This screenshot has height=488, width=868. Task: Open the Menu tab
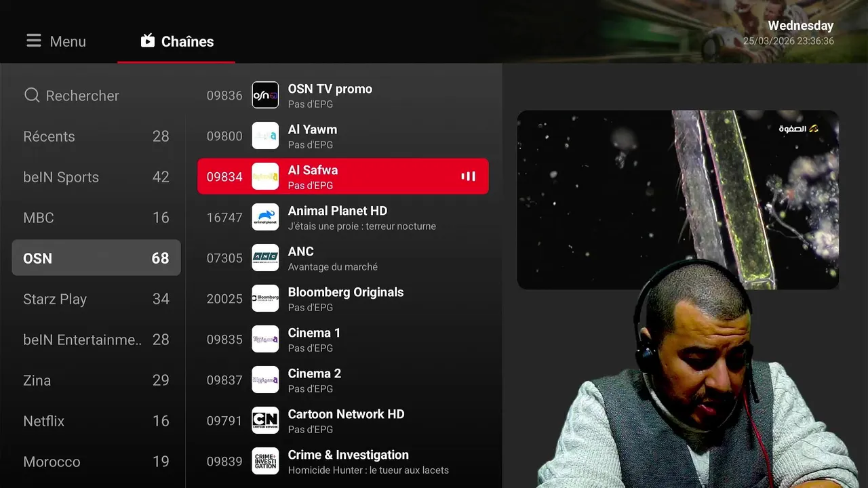pyautogui.click(x=56, y=41)
